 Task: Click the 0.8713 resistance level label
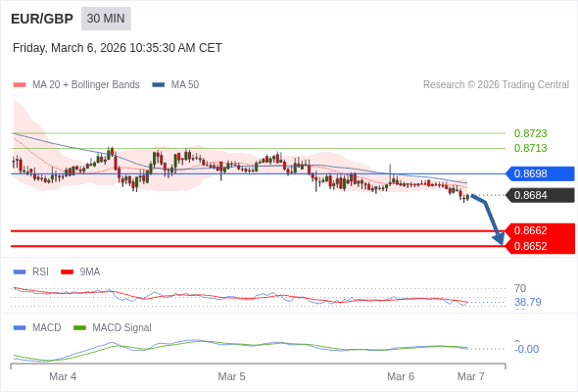530,148
